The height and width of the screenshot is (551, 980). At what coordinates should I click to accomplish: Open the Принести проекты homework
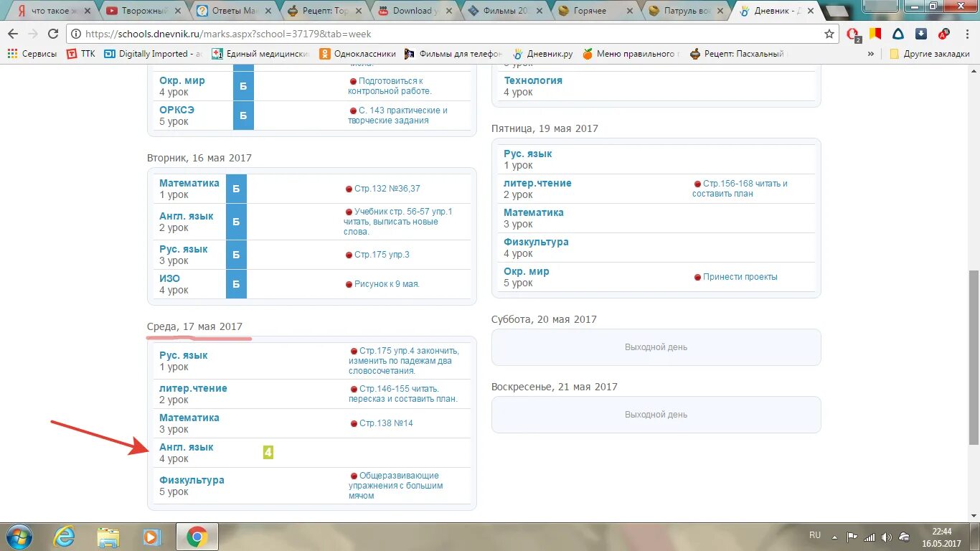[740, 277]
